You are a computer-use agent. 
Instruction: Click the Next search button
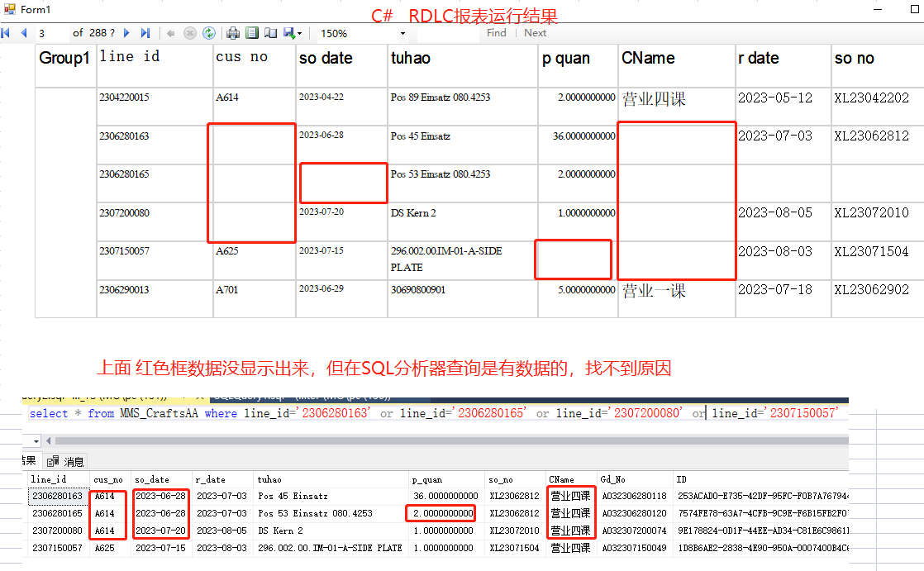(x=535, y=33)
